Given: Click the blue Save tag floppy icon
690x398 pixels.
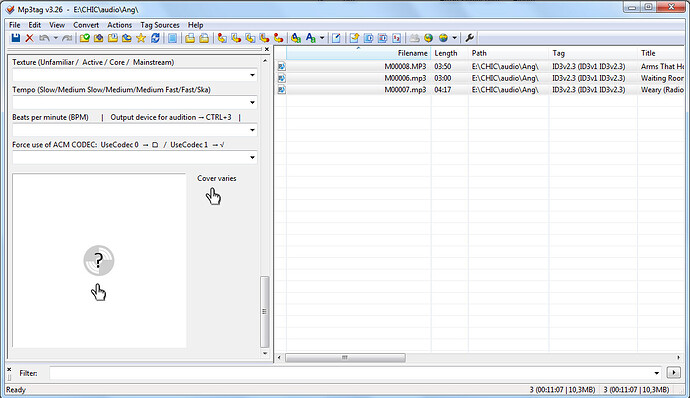Looking at the screenshot, I should (16, 38).
